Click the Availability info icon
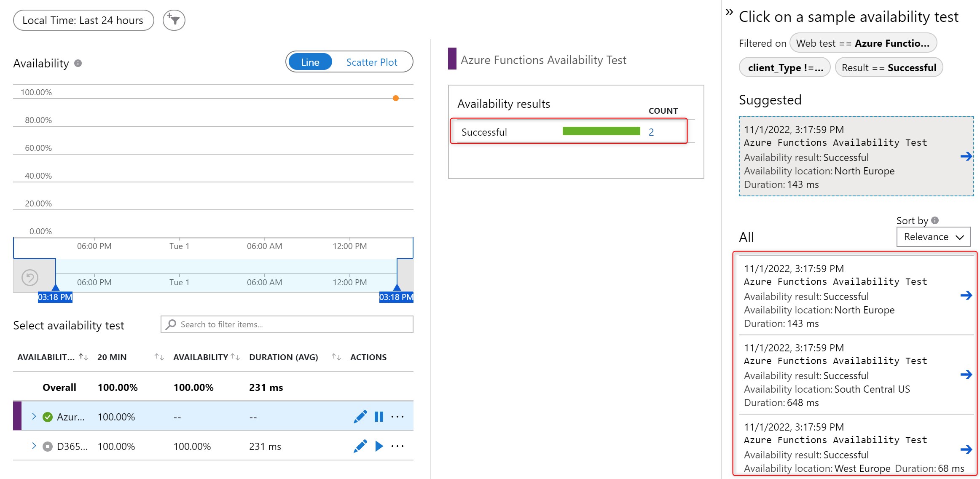The image size is (980, 479). coord(78,63)
